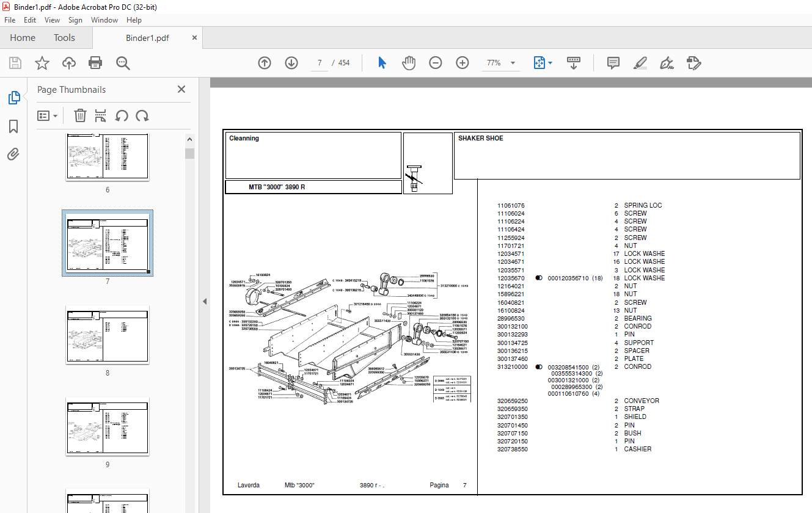Image resolution: width=812 pixels, height=513 pixels.
Task: Open the zoom percentage dropdown
Action: click(x=513, y=63)
